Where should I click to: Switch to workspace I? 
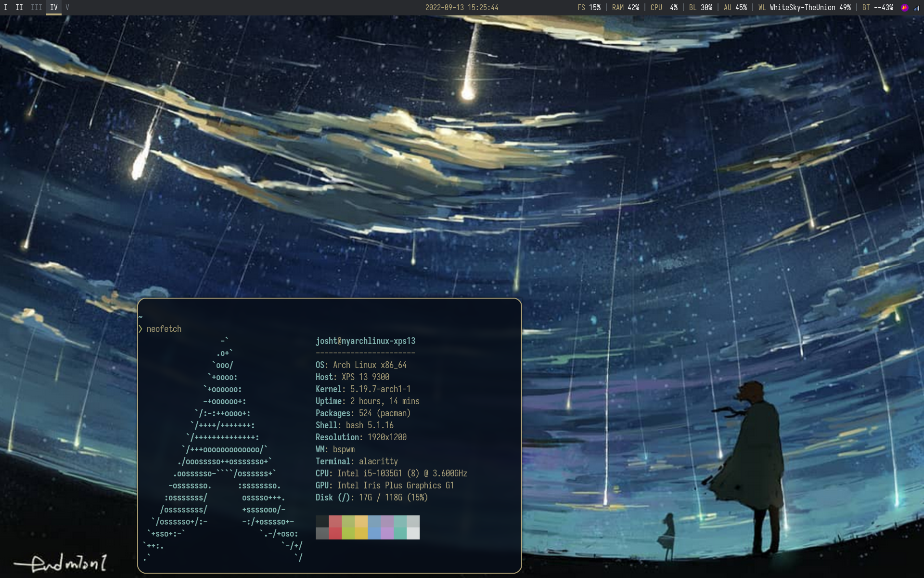tap(6, 8)
